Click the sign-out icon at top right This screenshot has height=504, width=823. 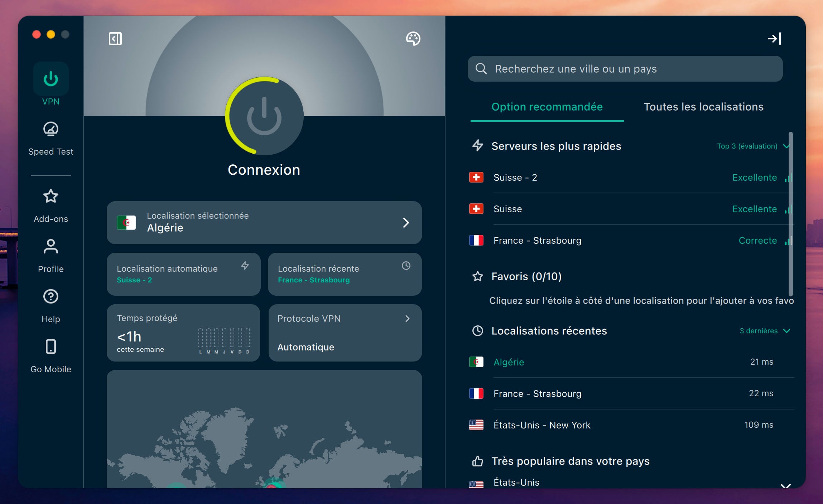click(x=775, y=39)
